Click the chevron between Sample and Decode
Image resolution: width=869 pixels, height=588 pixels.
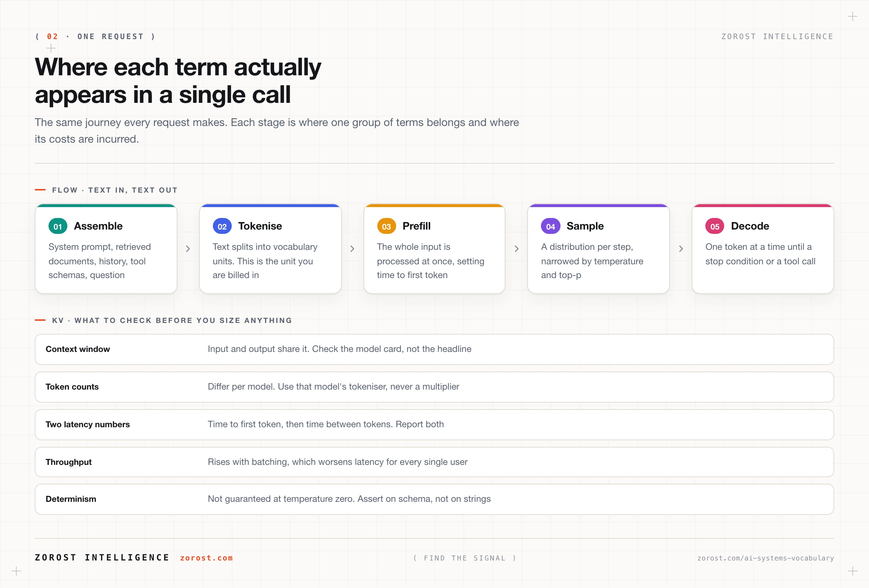681,249
